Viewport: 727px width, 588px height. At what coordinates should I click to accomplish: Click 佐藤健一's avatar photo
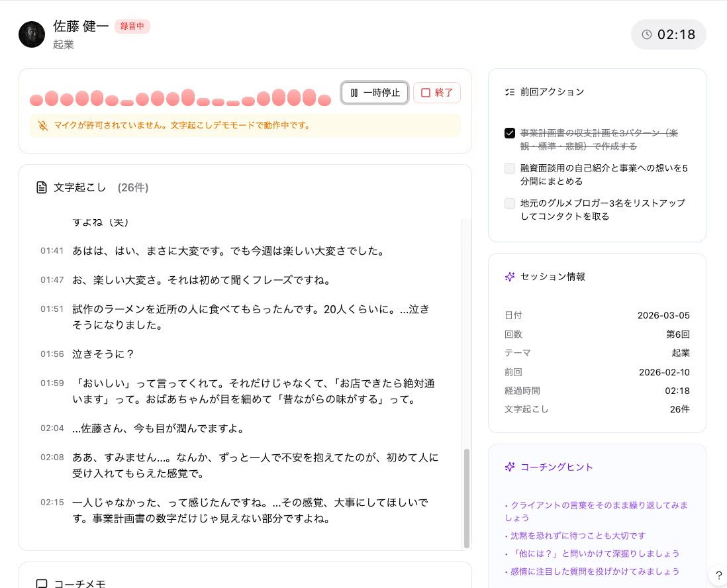(31, 34)
